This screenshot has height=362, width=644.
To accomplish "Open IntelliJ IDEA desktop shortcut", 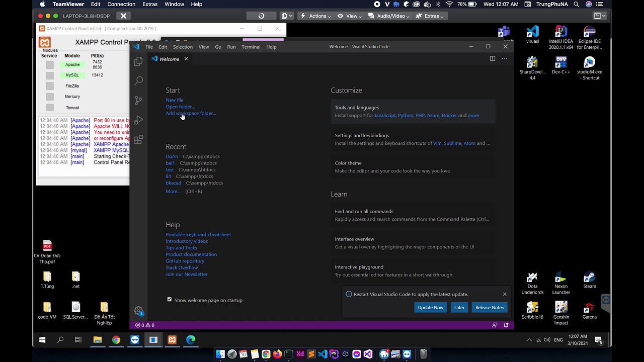I will click(561, 38).
